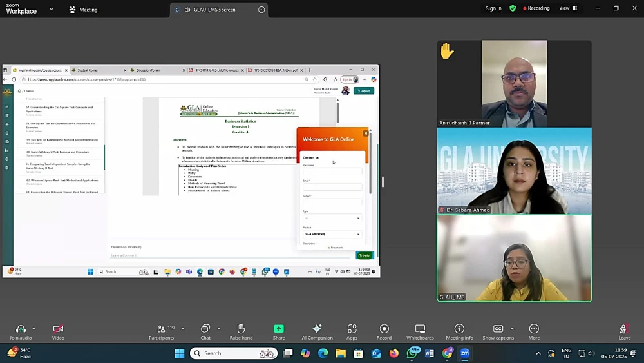Click the Record button
Image resolution: width=644 pixels, height=363 pixels.
[384, 331]
